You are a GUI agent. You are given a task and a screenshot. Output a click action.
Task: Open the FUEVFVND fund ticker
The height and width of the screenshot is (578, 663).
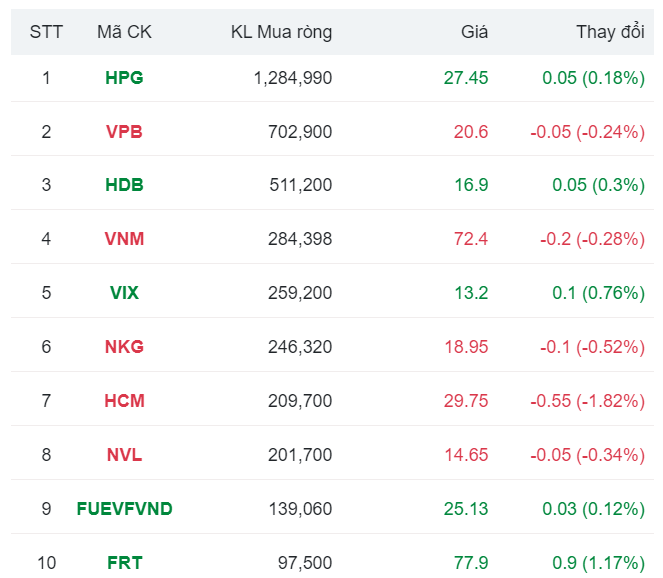pyautogui.click(x=124, y=509)
